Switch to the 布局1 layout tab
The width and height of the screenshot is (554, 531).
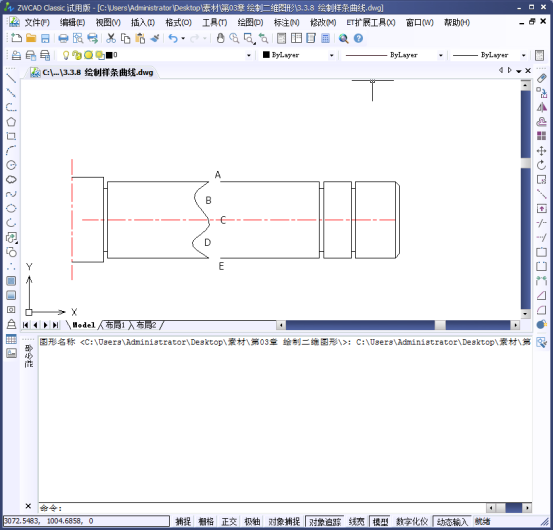pyautogui.click(x=115, y=325)
